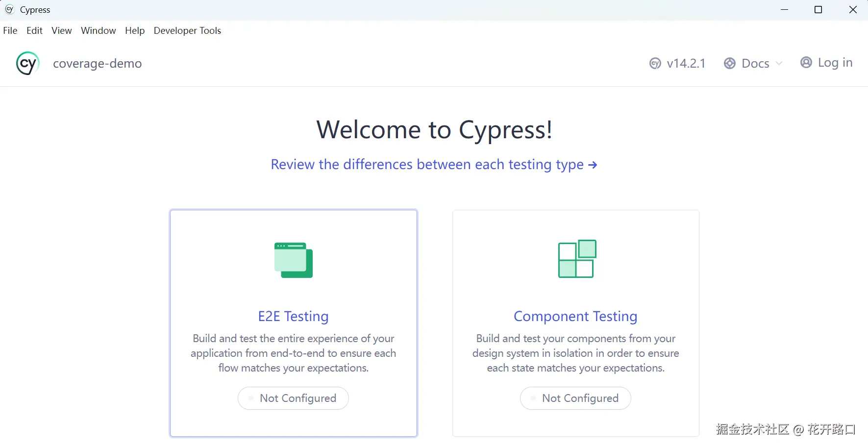Choose the E2E Testing heading
This screenshot has height=448, width=868.
point(294,316)
